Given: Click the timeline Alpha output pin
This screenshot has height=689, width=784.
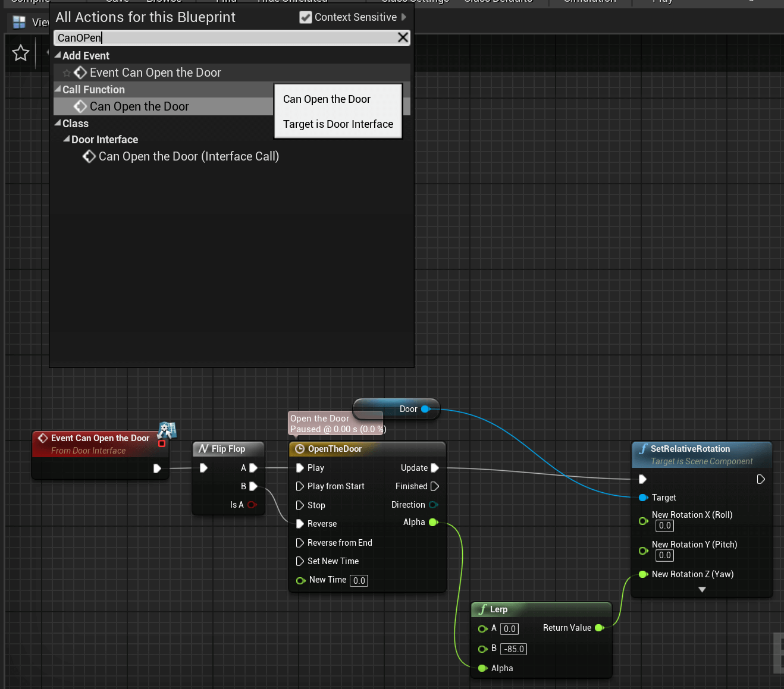Looking at the screenshot, I should 434,523.
